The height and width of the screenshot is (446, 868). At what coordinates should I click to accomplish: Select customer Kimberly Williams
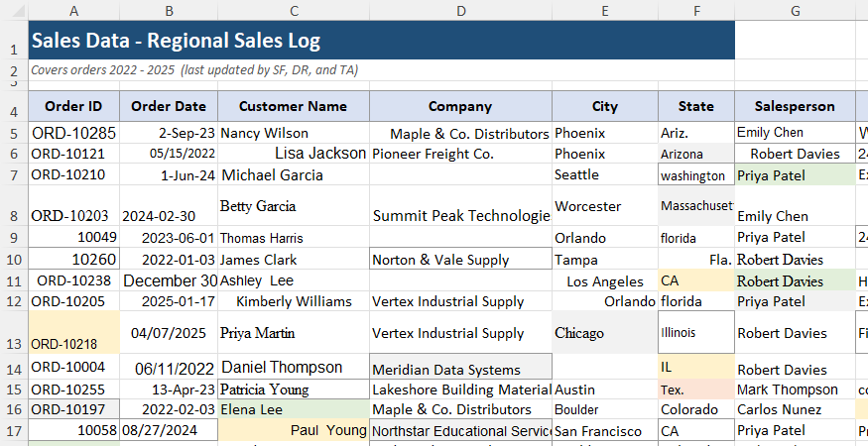pos(294,301)
